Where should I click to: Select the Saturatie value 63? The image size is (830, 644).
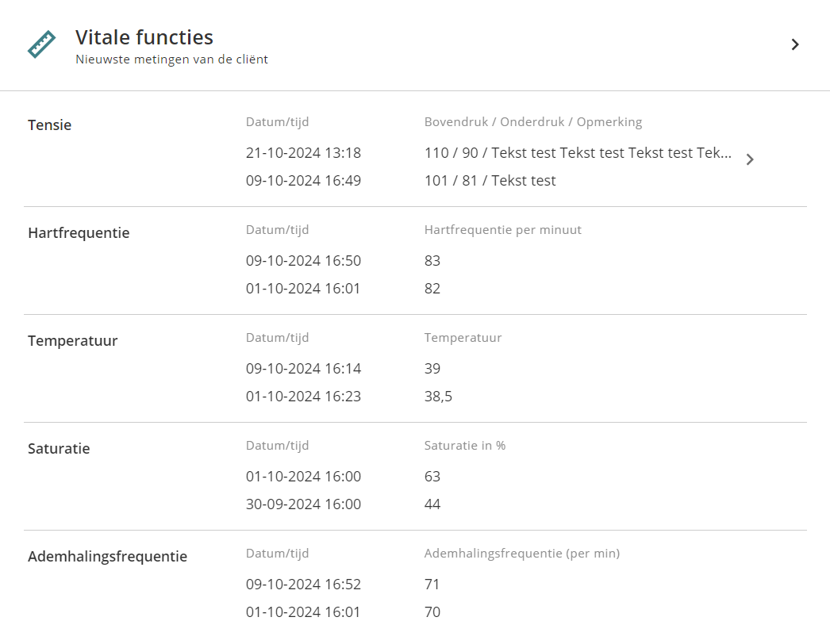point(432,477)
